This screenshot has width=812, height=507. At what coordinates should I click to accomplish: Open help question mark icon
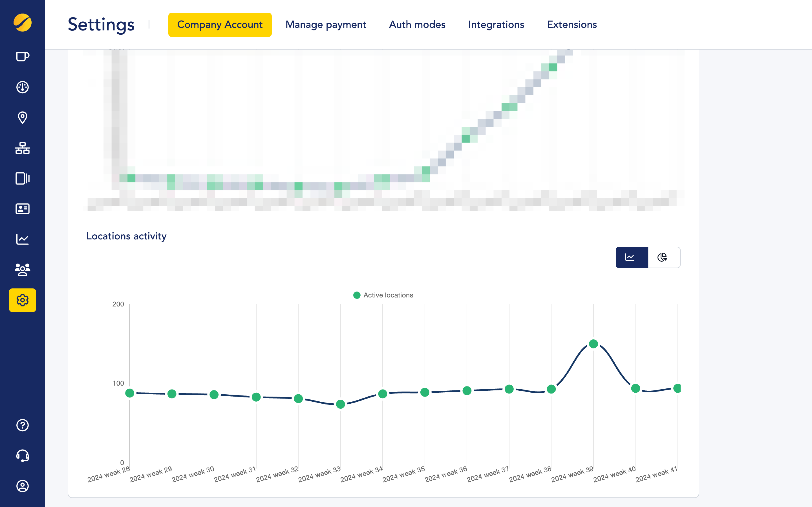tap(23, 425)
